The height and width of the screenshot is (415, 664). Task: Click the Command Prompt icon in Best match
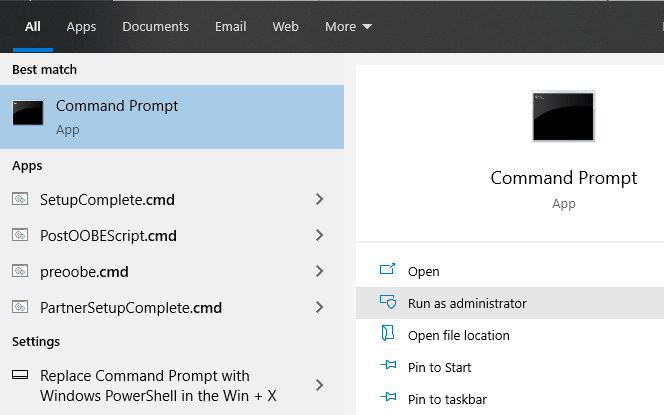pos(27,114)
